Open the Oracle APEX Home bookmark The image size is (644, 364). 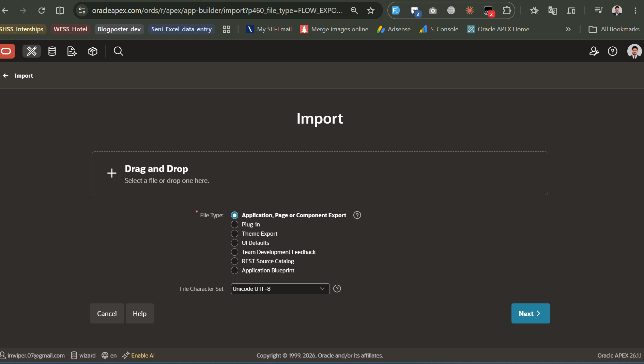click(498, 29)
